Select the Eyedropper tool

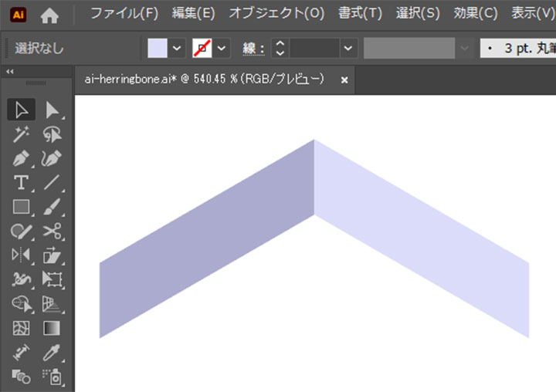click(53, 352)
